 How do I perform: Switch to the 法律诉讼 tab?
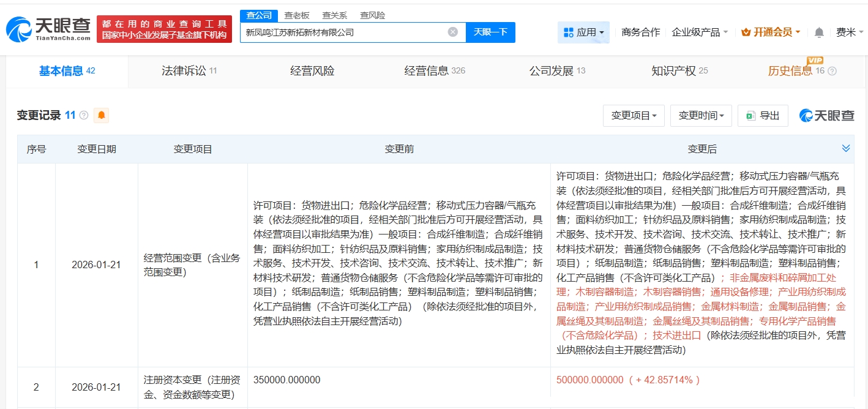click(189, 71)
